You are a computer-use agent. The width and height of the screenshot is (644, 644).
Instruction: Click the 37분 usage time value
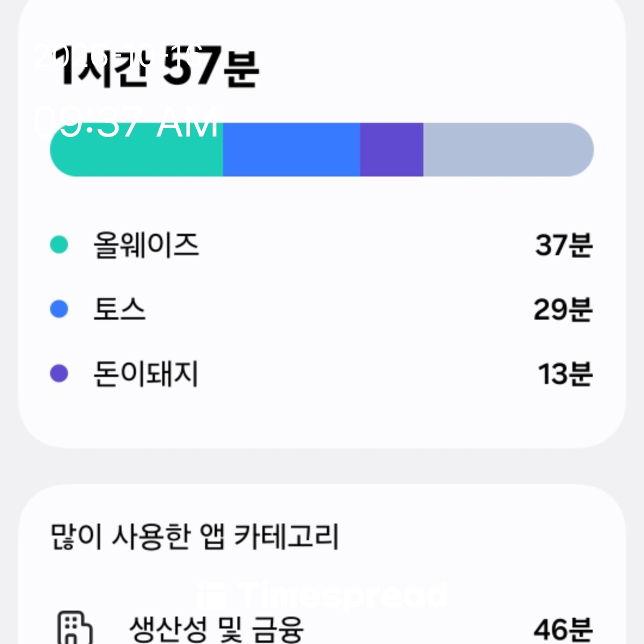563,245
